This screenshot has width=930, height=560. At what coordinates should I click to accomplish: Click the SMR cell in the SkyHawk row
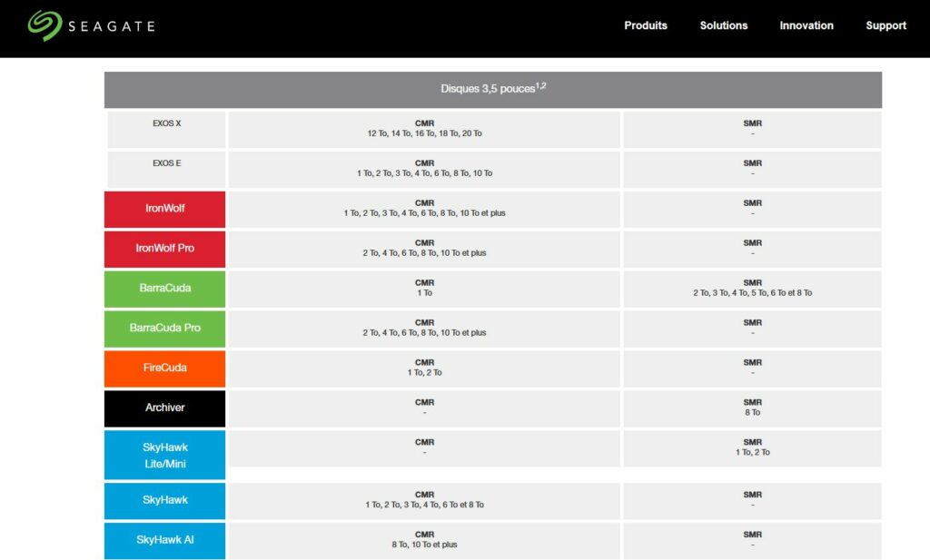tap(753, 501)
